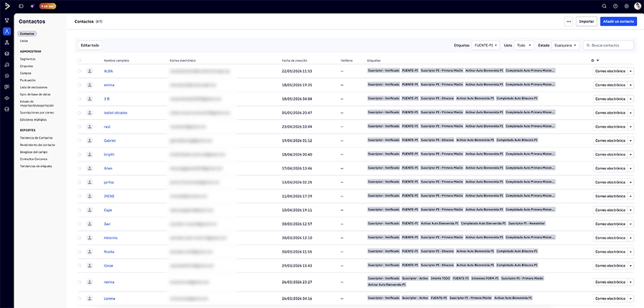The image size is (644, 308).
Task: Open contact link Helenita
Action: (x=111, y=238)
